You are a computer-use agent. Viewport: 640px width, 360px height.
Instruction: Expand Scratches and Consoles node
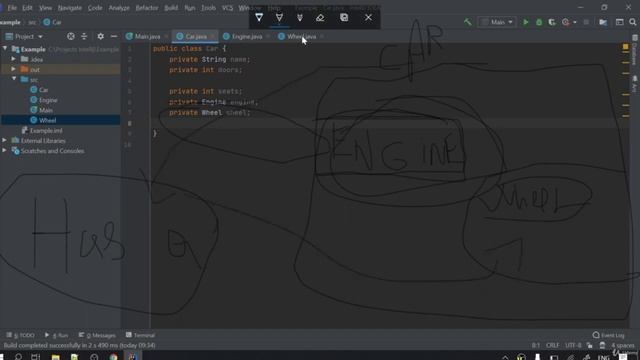coord(4,151)
